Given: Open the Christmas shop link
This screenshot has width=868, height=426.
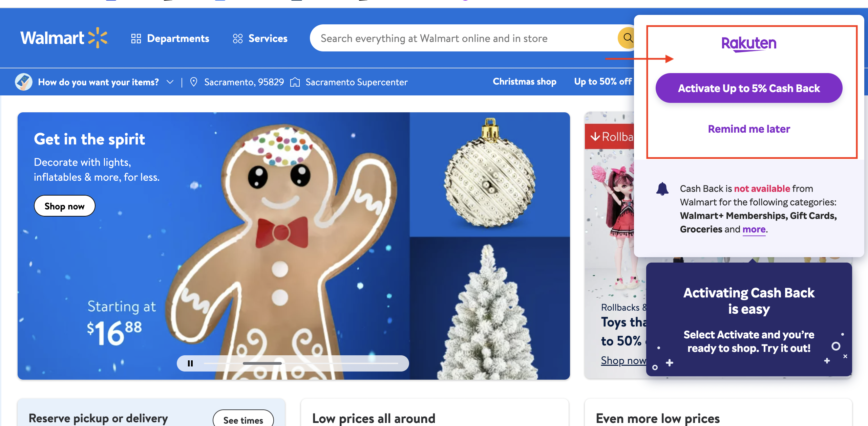Looking at the screenshot, I should [525, 82].
